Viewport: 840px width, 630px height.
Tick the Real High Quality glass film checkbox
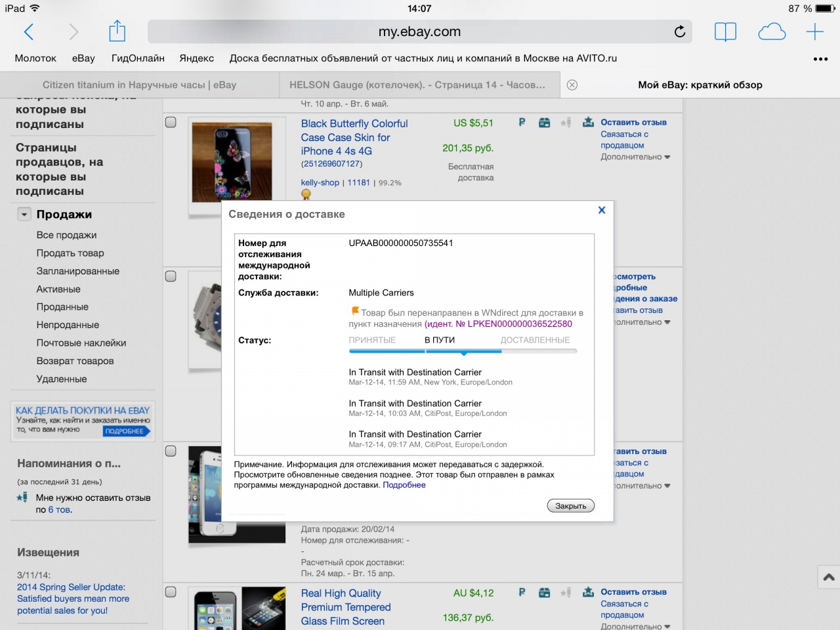171,592
